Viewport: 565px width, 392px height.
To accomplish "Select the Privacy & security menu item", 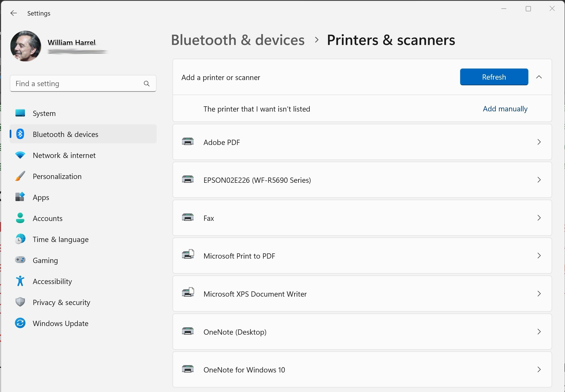I will (61, 302).
